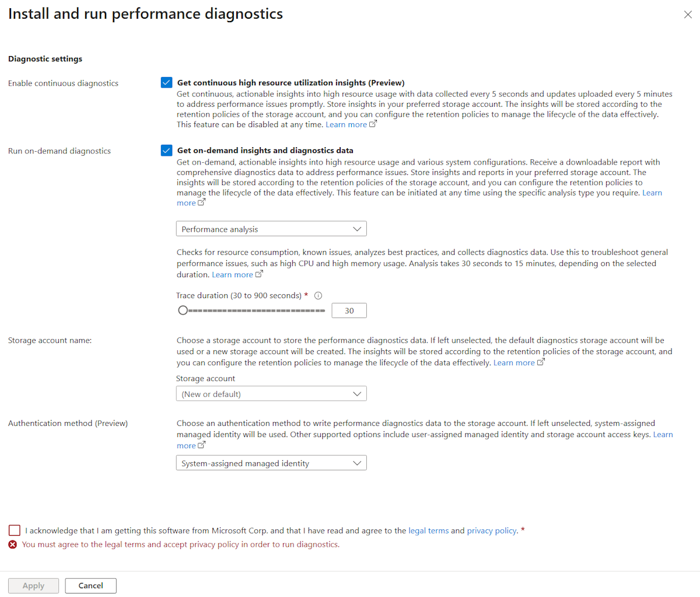This screenshot has height=597, width=700.
Task: Click external link icon after continuous diagnostics Learn more
Action: coord(373,124)
